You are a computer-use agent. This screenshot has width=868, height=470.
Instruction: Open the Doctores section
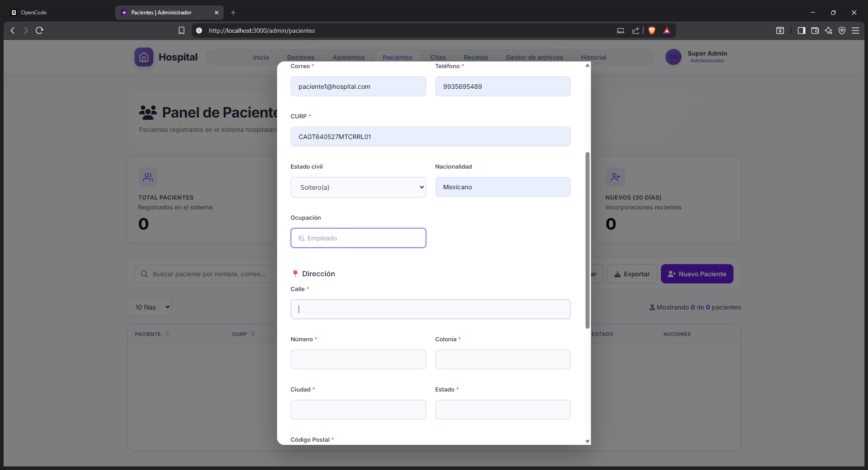click(x=301, y=57)
